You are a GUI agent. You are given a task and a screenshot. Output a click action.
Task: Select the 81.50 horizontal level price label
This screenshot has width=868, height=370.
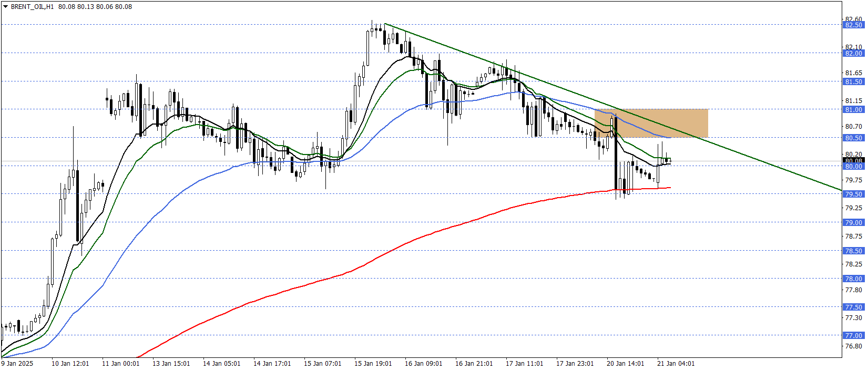(x=853, y=81)
